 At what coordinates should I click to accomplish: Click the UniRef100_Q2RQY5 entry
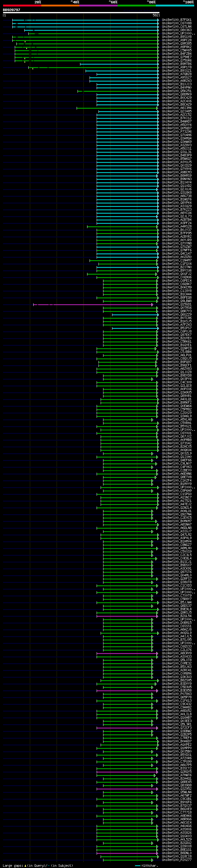176,772
